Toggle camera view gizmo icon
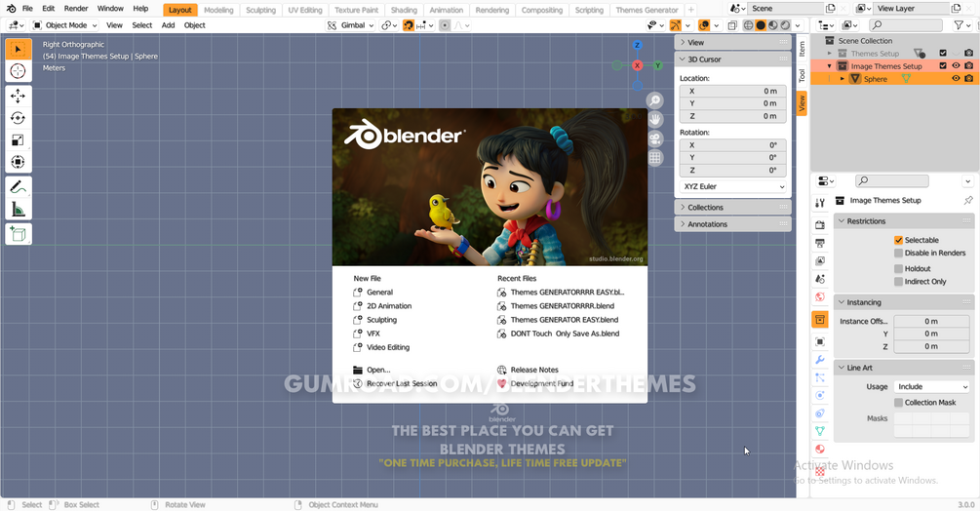The height and width of the screenshot is (511, 980). pyautogui.click(x=654, y=138)
